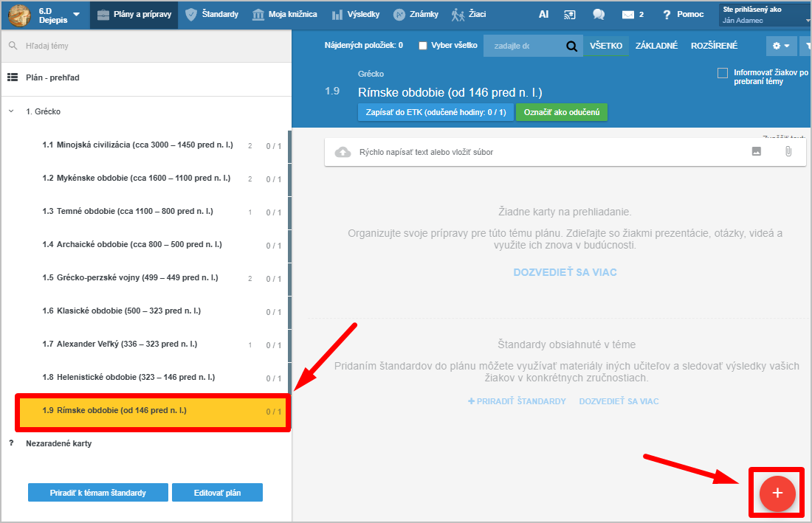Open the mail envelope messages

628,14
